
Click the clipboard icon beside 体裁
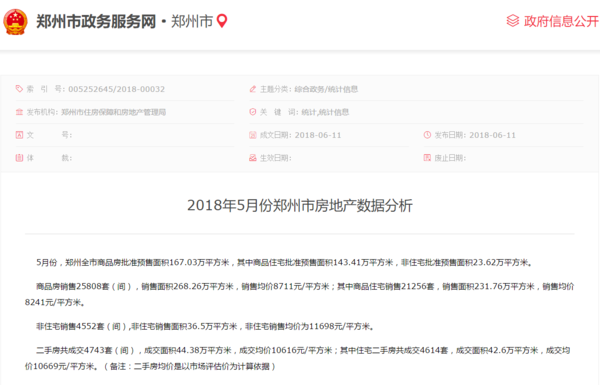pyautogui.click(x=19, y=158)
